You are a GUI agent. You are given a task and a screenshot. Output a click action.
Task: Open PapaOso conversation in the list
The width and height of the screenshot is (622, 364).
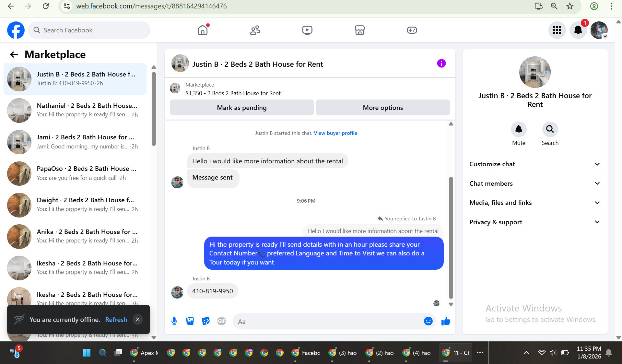click(75, 173)
